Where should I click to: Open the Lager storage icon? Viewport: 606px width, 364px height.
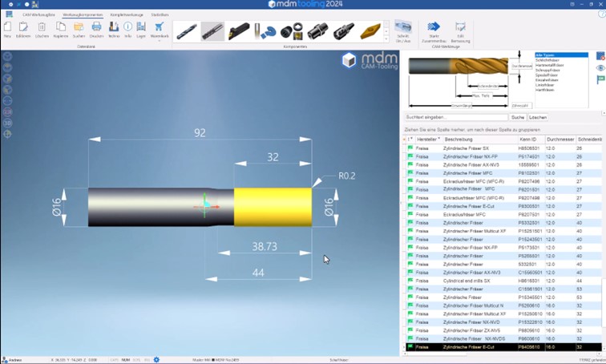coord(141,26)
